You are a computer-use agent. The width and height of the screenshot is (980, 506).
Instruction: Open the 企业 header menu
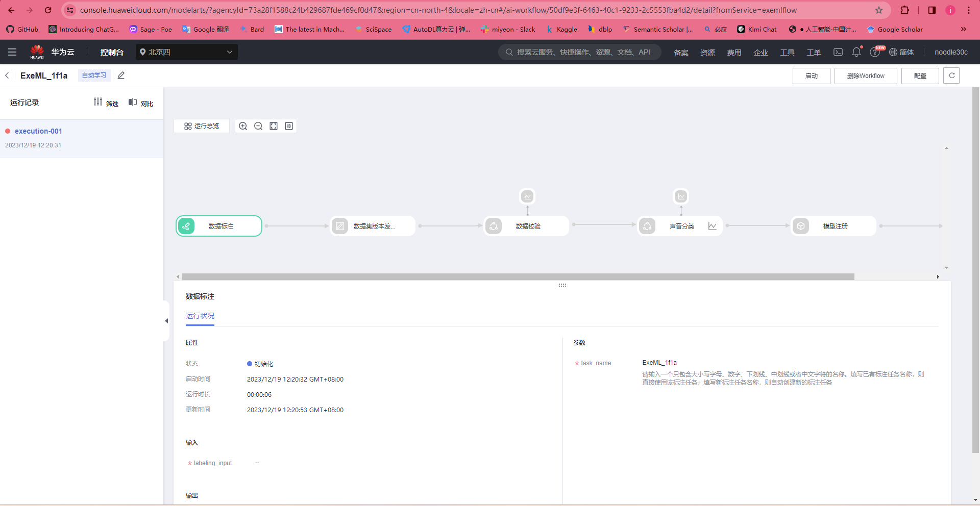click(761, 53)
